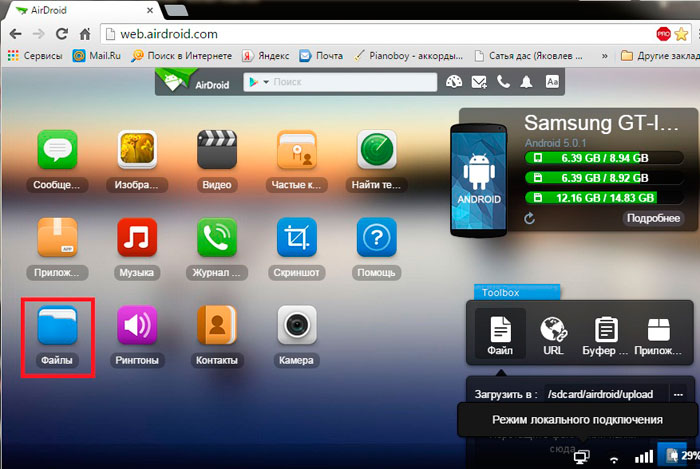Viewport: 700px width, 469px height.
Task: Open the Pianoboy - аккорды bookmark
Action: 408,56
